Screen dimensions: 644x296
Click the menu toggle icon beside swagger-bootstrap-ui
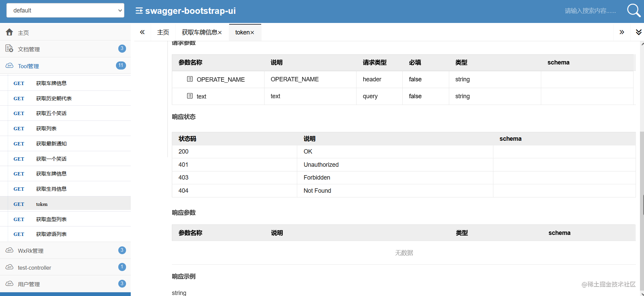coord(139,11)
